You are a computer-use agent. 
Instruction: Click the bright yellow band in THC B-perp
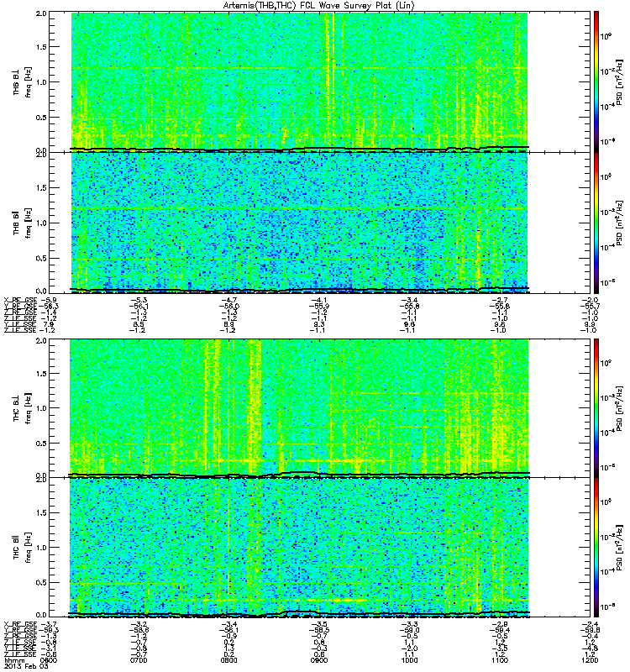(x=255, y=407)
